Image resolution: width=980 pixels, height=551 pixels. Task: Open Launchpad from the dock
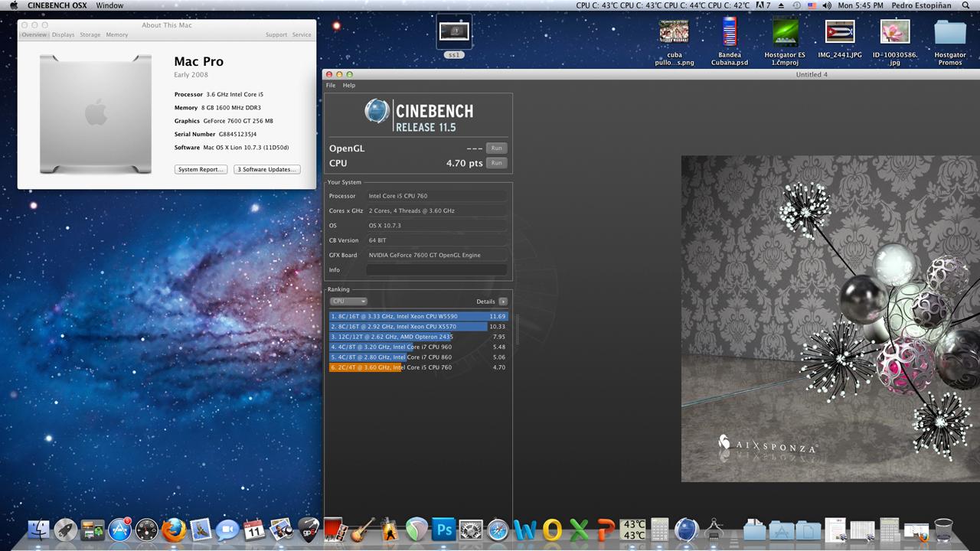point(66,530)
